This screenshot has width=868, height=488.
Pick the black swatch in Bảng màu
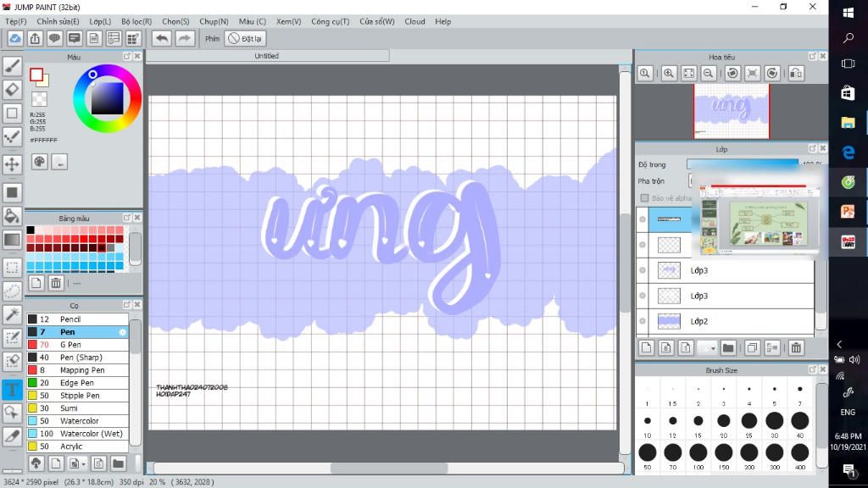coord(31,230)
